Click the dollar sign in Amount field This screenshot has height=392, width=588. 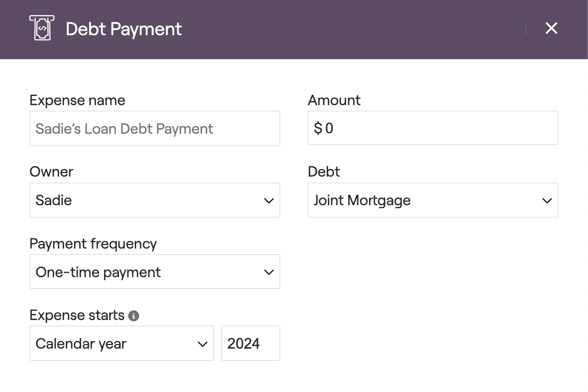pyautogui.click(x=318, y=128)
